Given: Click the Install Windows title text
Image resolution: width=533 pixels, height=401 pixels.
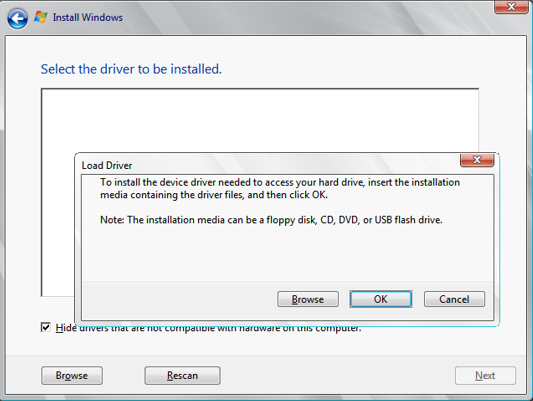Looking at the screenshot, I should (88, 17).
